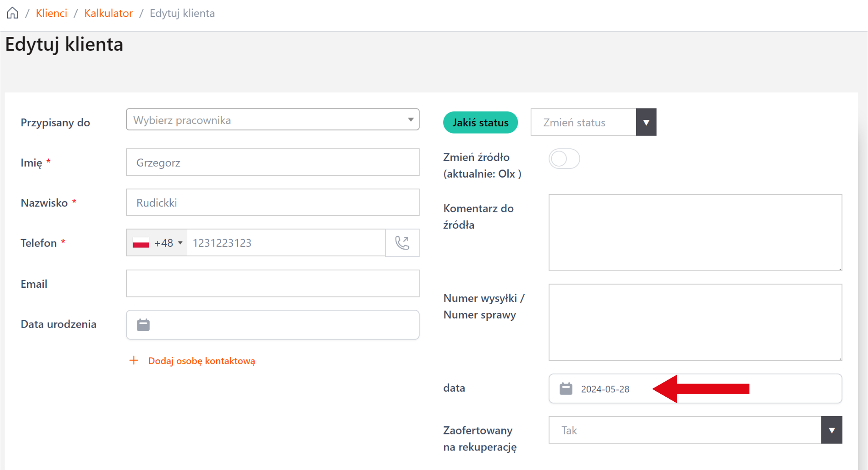Go to the Klienci breadcrumb
868x470 pixels.
(51, 13)
